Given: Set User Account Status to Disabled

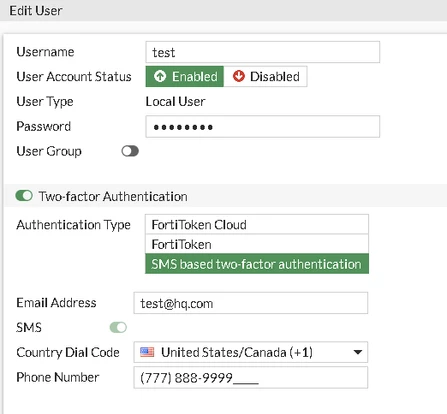Looking at the screenshot, I should (265, 76).
